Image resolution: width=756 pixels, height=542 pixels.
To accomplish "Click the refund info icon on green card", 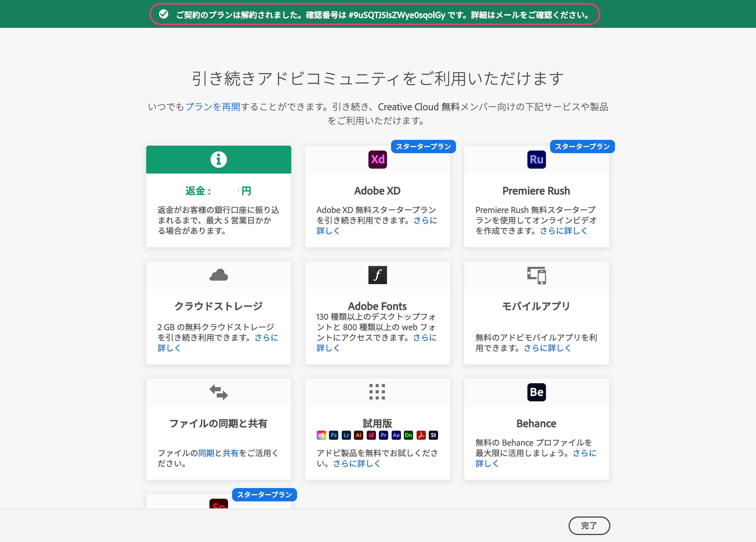I will pos(219,159).
